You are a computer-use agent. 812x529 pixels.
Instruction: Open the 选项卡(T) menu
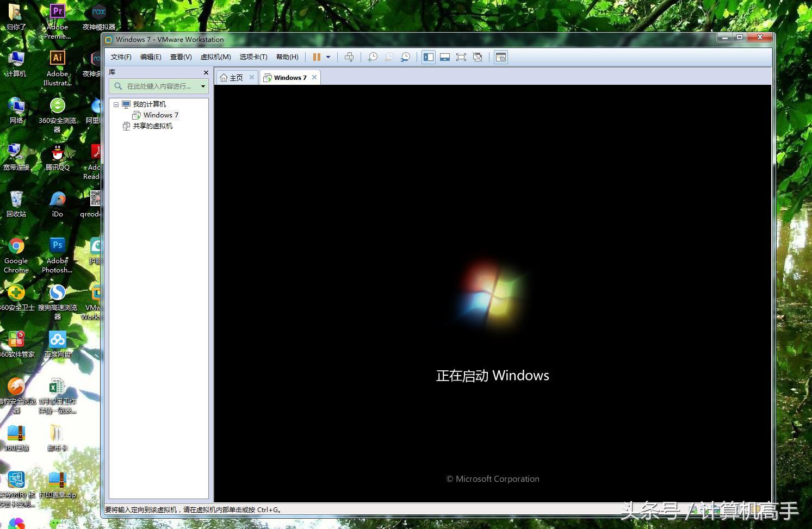pos(253,57)
